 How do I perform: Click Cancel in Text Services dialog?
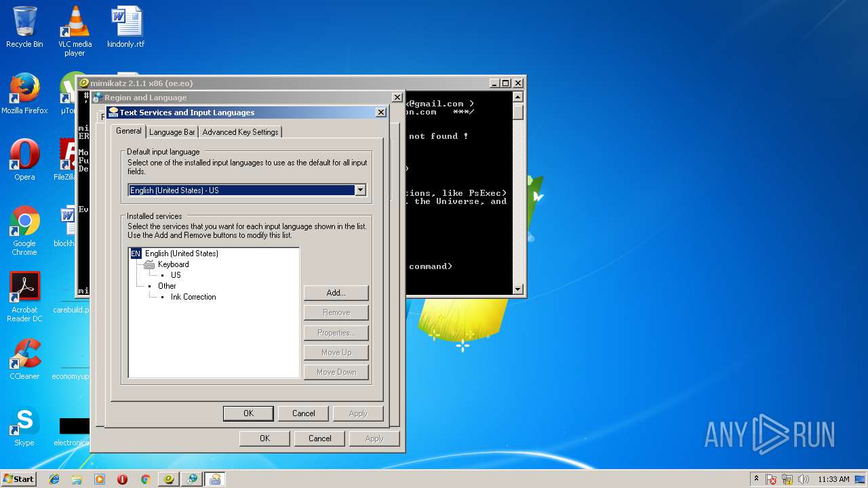coord(304,413)
